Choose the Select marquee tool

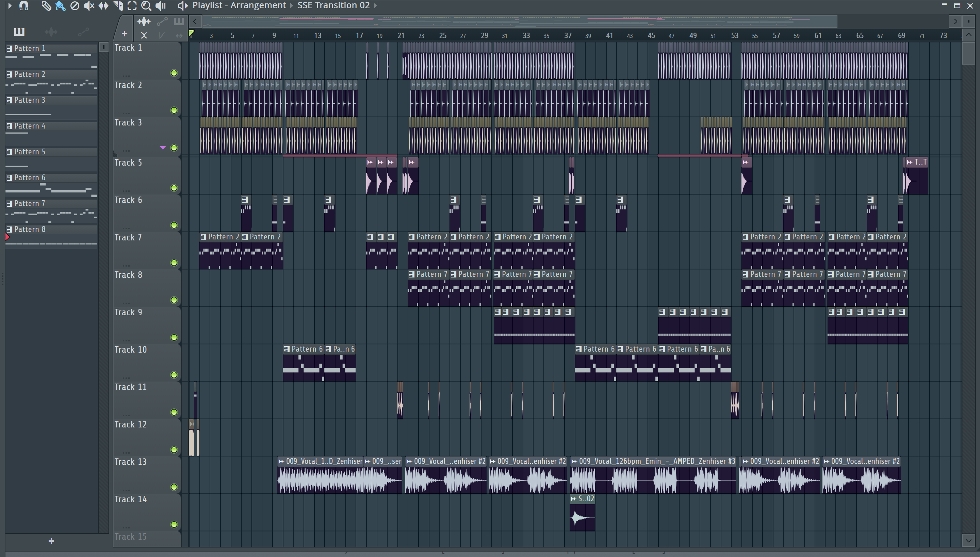coord(132,6)
